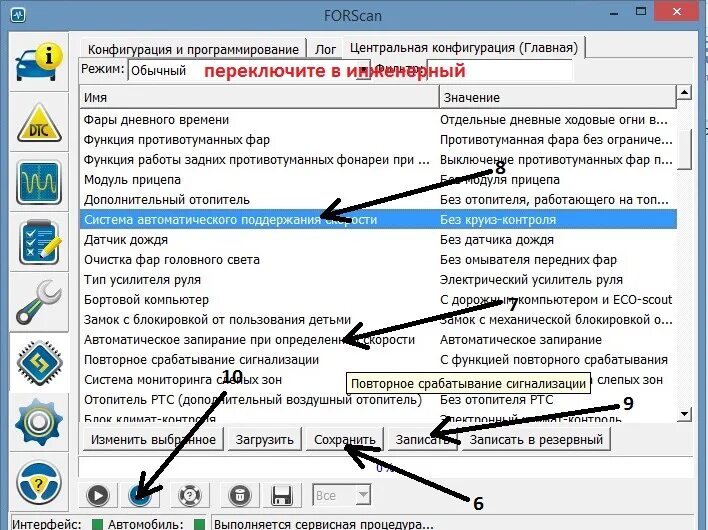Open the steering wheel help section
The width and height of the screenshot is (708, 530).
tap(39, 482)
